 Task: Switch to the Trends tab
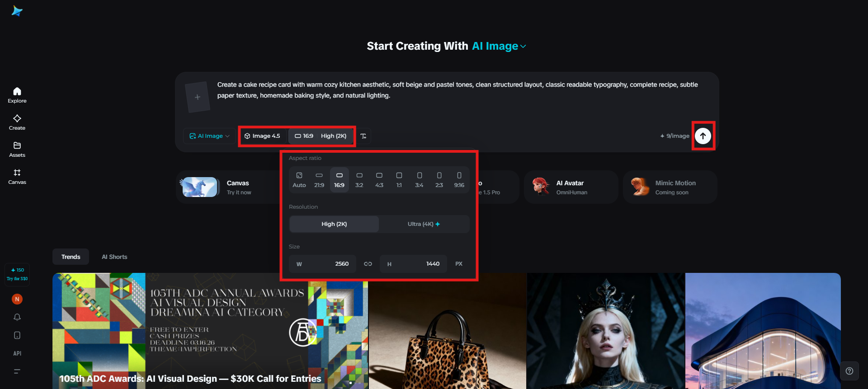(x=71, y=257)
